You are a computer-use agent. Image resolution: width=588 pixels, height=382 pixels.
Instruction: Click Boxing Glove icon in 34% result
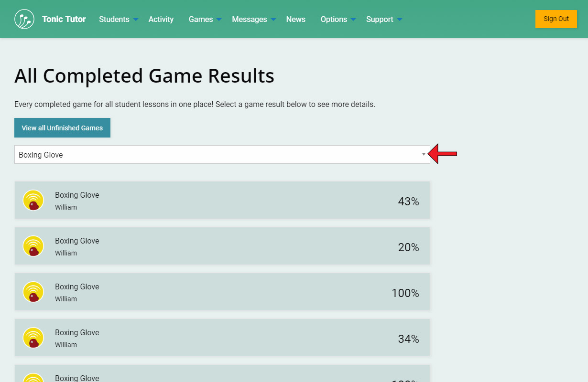[33, 338]
